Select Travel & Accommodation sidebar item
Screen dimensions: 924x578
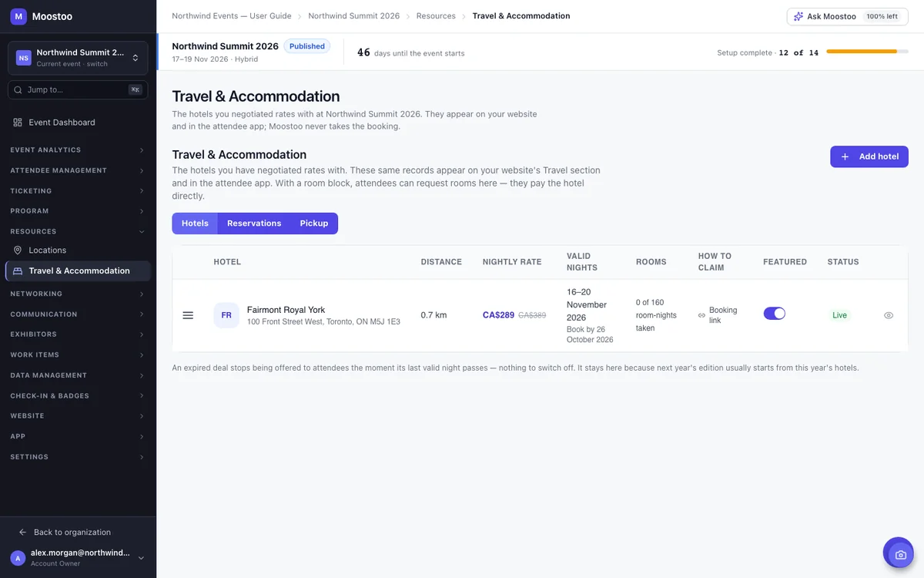78,271
